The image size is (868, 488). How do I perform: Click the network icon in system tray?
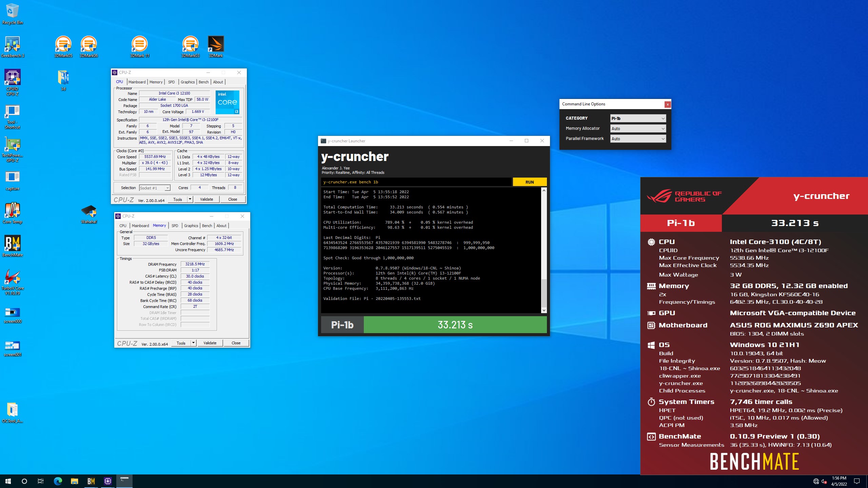[x=816, y=481]
